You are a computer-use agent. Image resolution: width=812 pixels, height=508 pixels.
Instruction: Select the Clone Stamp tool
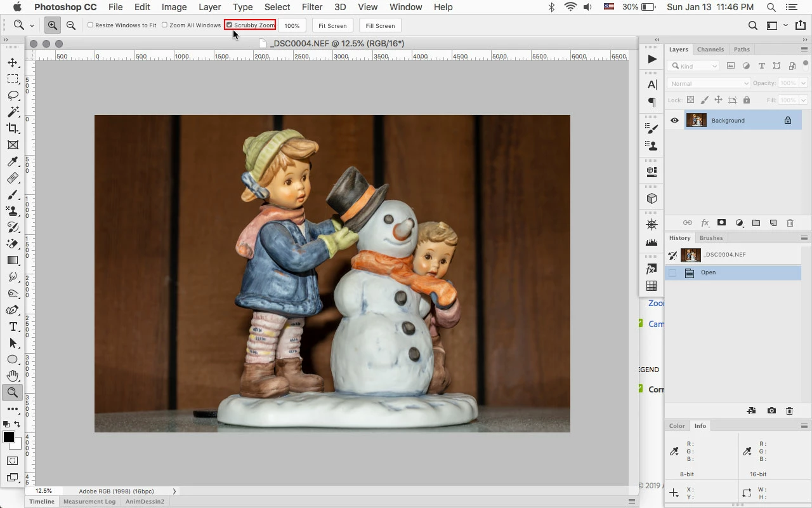click(x=13, y=211)
